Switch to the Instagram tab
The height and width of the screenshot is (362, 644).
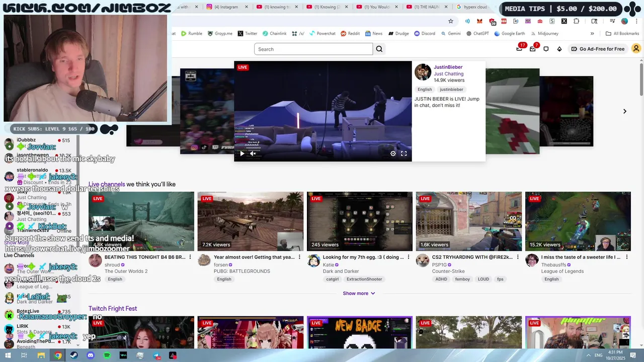[226, 7]
